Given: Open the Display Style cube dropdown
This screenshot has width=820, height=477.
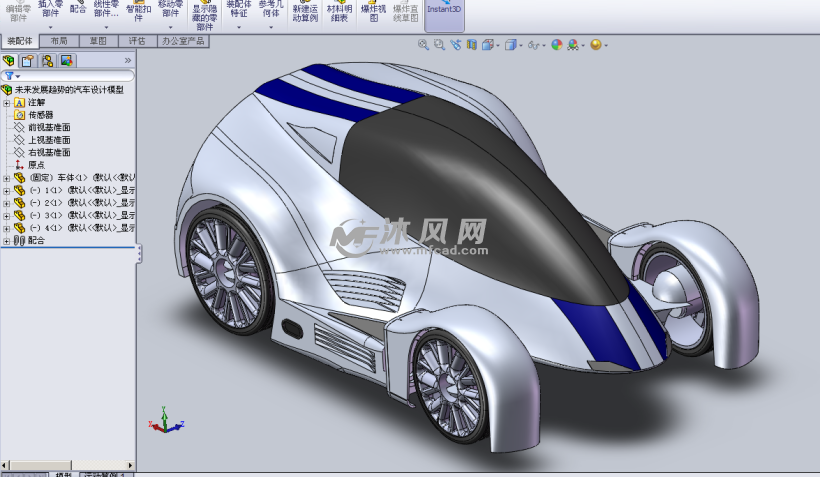Looking at the screenshot, I should click(512, 45).
